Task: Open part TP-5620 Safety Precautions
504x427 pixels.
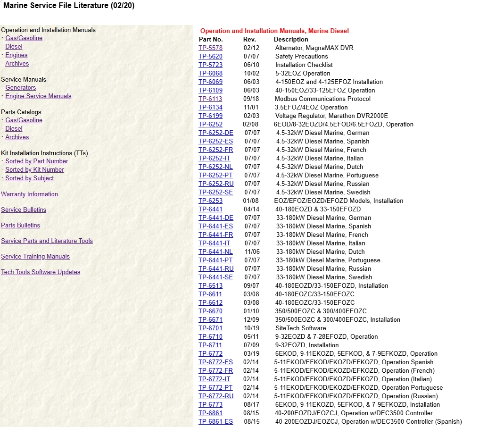Action: point(211,56)
